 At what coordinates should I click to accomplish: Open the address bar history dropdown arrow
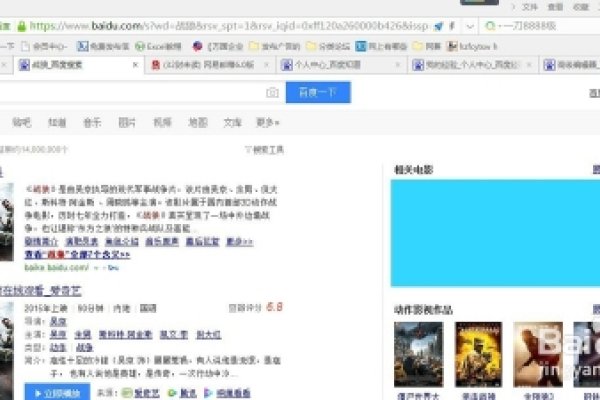[x=470, y=26]
